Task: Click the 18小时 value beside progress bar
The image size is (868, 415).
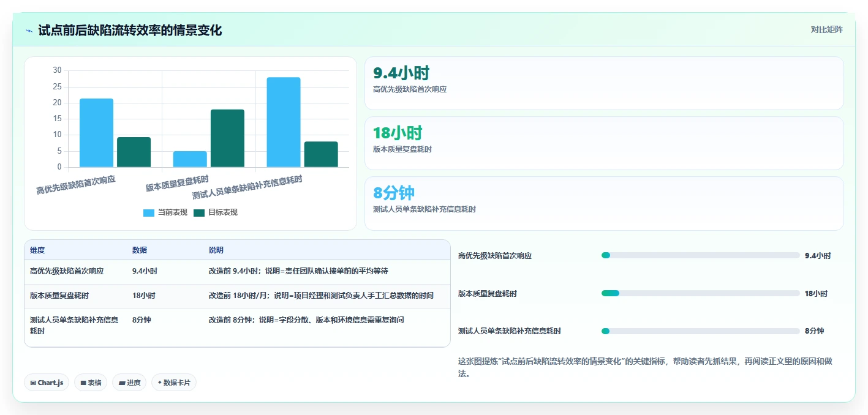Action: pos(817,294)
